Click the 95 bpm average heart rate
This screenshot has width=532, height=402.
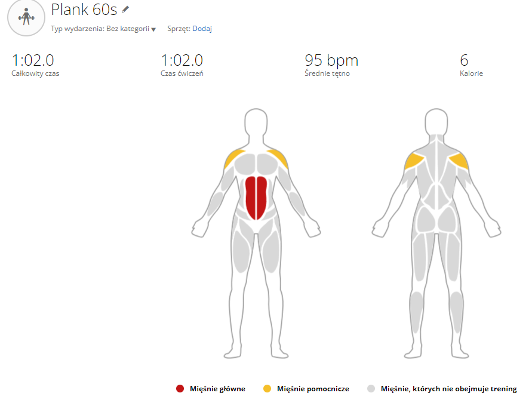pos(331,60)
